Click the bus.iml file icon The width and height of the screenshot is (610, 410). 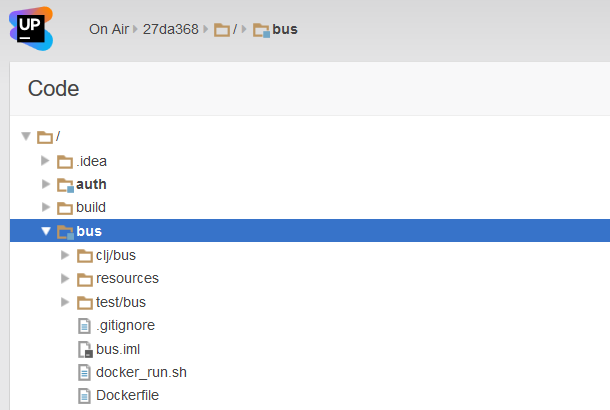click(85, 349)
